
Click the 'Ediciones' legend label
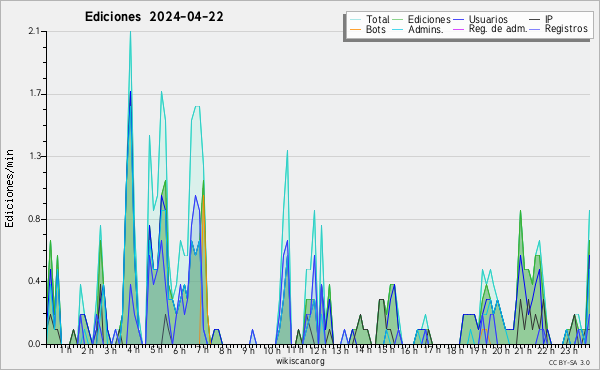[429, 19]
